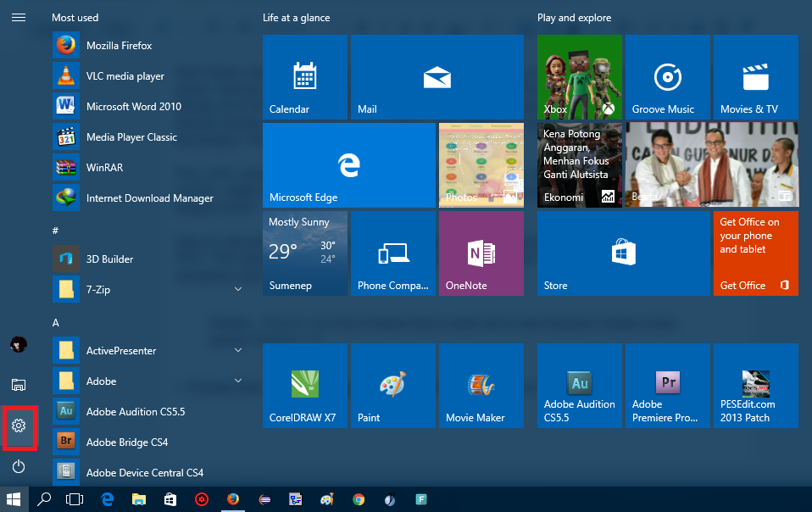Open the Adobe Audition CS5.5 tile
Viewport: 812px width, 512px height.
pos(580,386)
